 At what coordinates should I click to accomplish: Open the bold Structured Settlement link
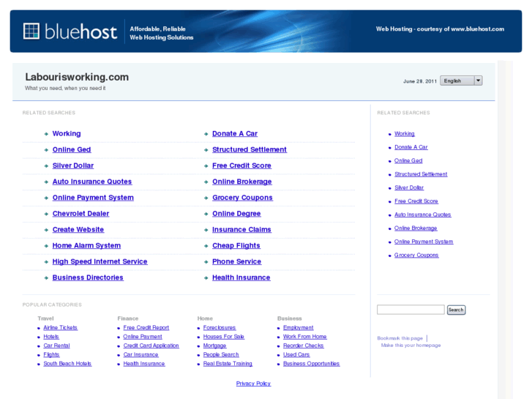click(250, 149)
